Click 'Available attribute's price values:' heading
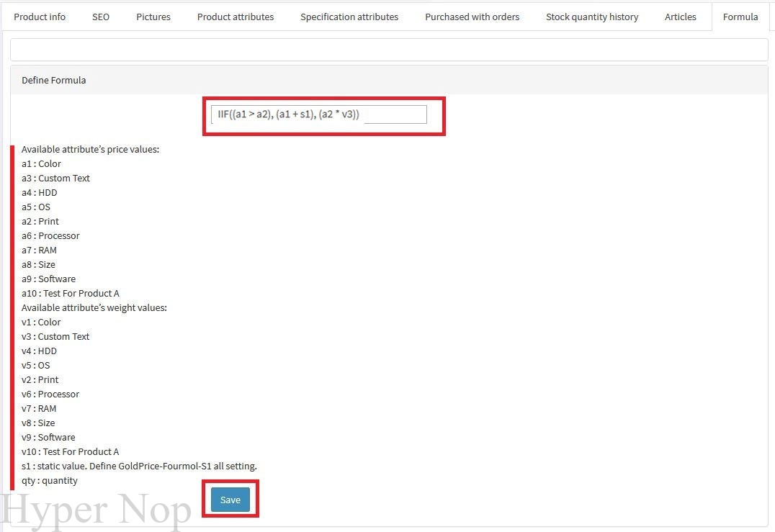This screenshot has width=775, height=532. pyautogui.click(x=91, y=149)
